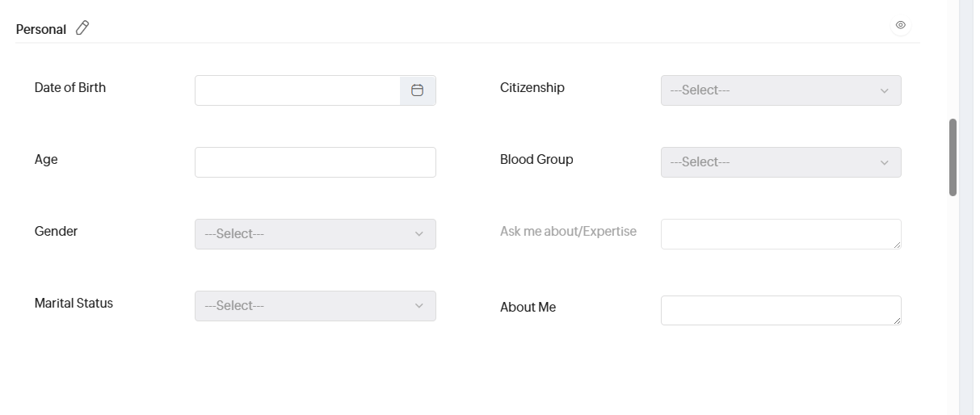
Task: Click the Ask me about textarea resize handle
Action: coord(897,245)
